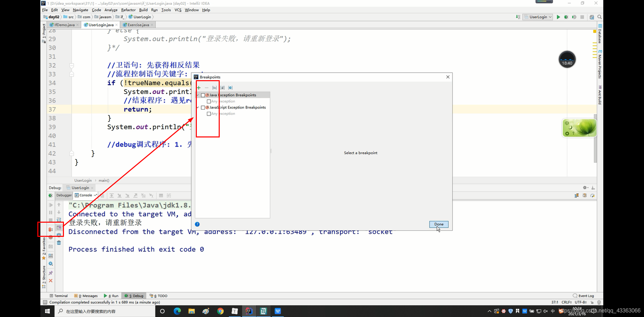The width and height of the screenshot is (644, 317).
Task: Click the remove breakpoint minus icon
Action: pos(207,88)
